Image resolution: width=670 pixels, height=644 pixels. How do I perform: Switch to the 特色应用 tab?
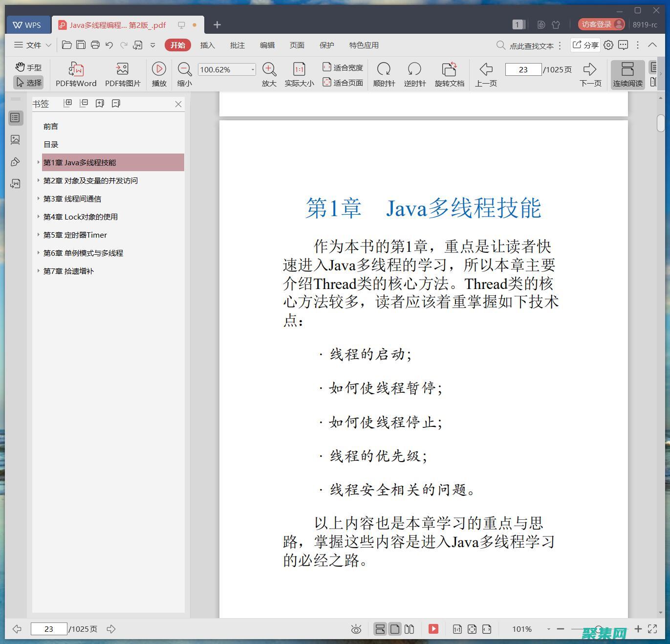364,45
